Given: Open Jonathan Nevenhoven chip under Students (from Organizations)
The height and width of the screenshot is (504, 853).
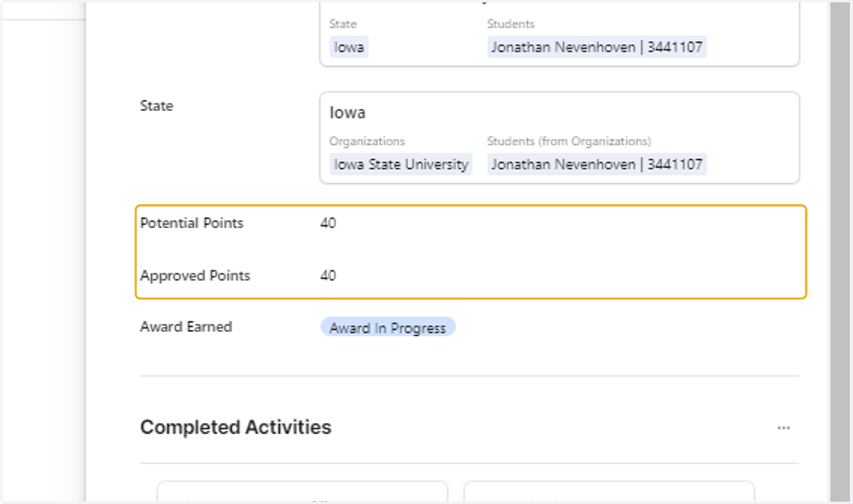Looking at the screenshot, I should 597,164.
